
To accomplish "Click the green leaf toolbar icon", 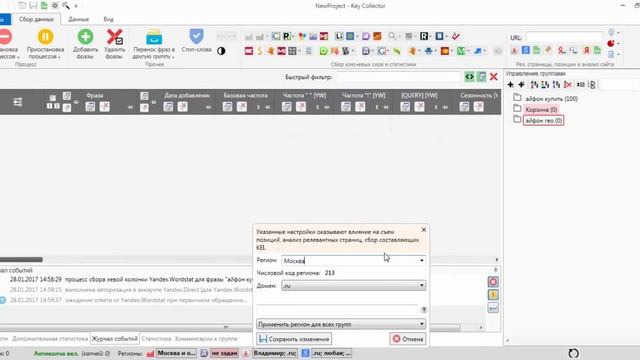I will (397, 51).
